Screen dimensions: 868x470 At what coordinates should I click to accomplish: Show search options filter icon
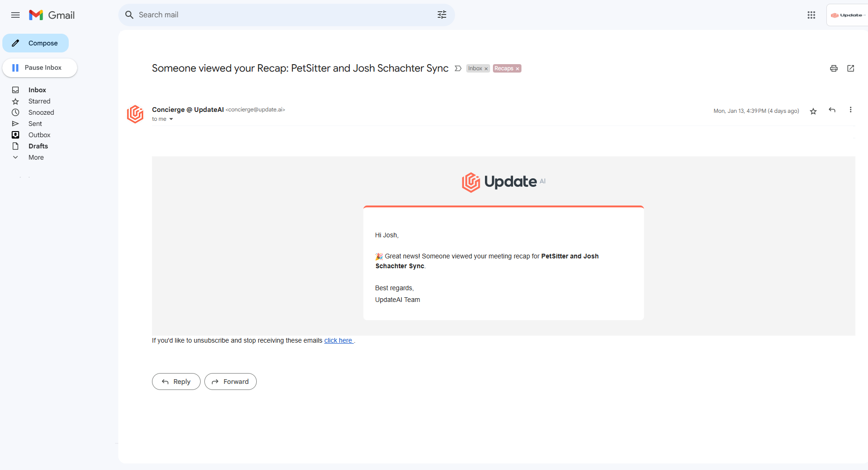[442, 15]
